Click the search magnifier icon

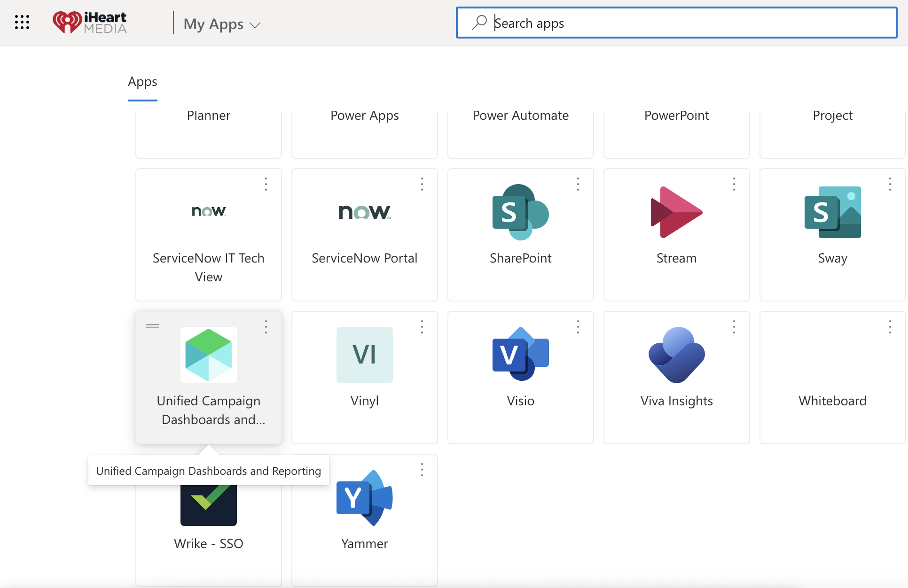click(479, 23)
